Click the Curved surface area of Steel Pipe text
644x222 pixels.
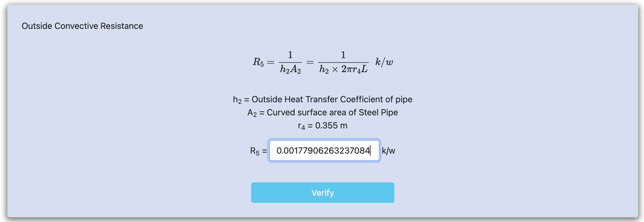pos(332,112)
